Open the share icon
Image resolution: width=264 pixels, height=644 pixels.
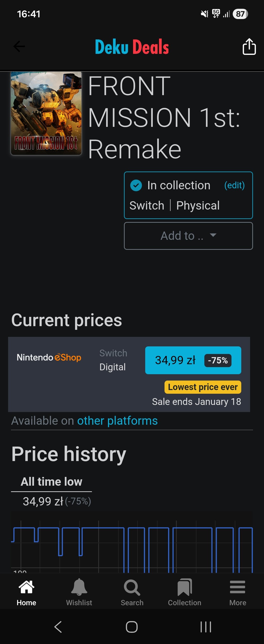pos(249,46)
